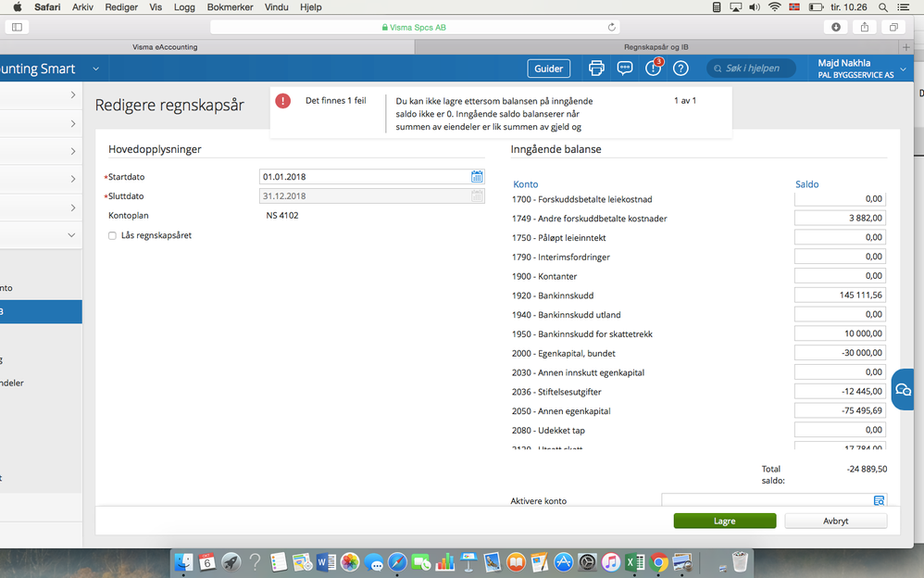
Task: Open the help question mark icon
Action: (681, 69)
